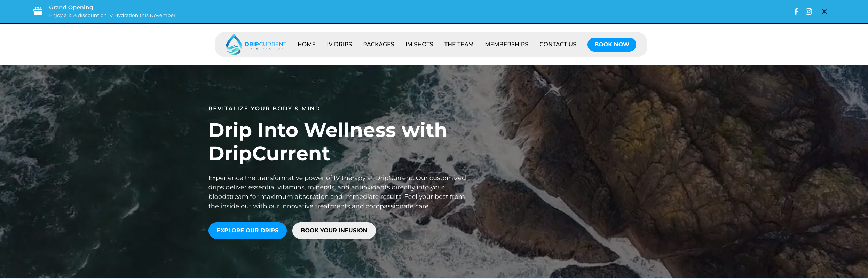Click BOOK YOUR INFUSION button

(x=334, y=231)
